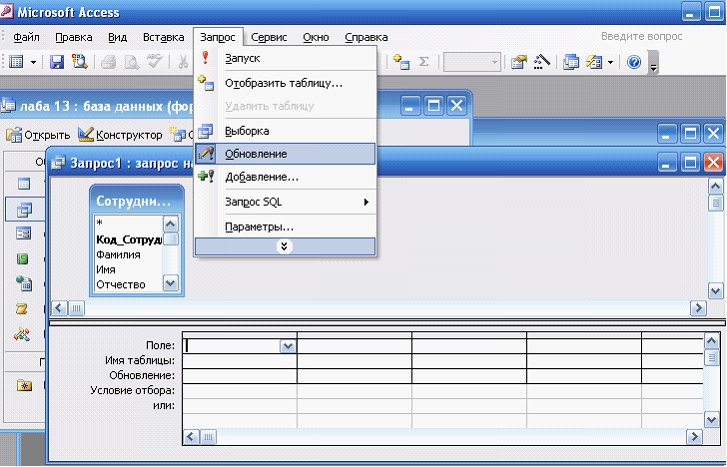
Task: Choose Запуск in the Запрос menu
Action: [x=285, y=58]
